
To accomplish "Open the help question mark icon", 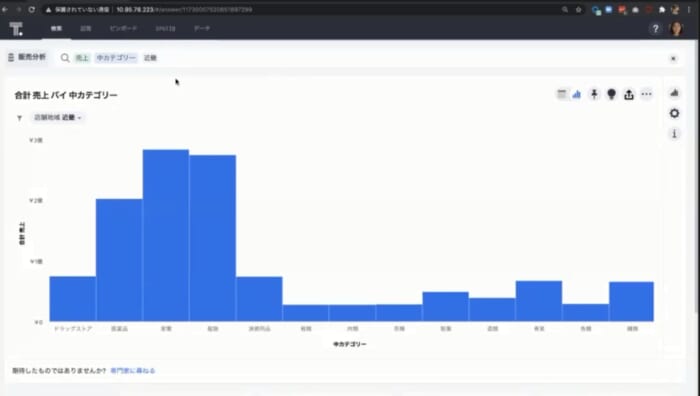I will (655, 29).
